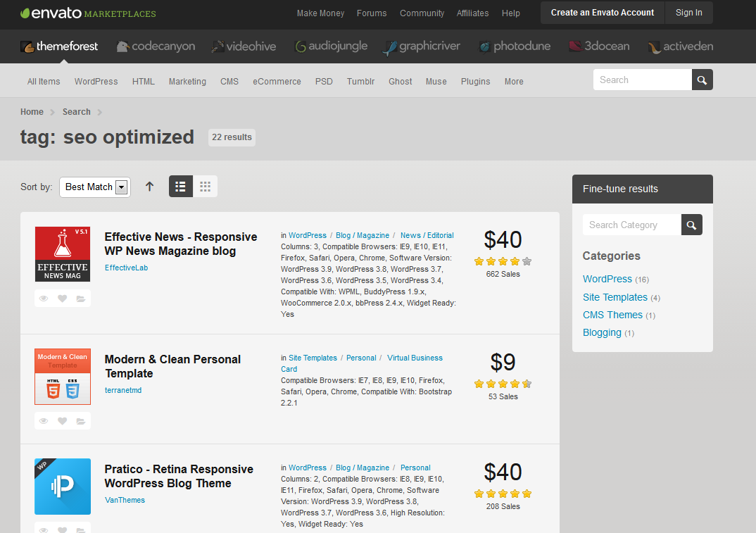Switch to grid view layout
The height and width of the screenshot is (533, 756).
click(205, 187)
